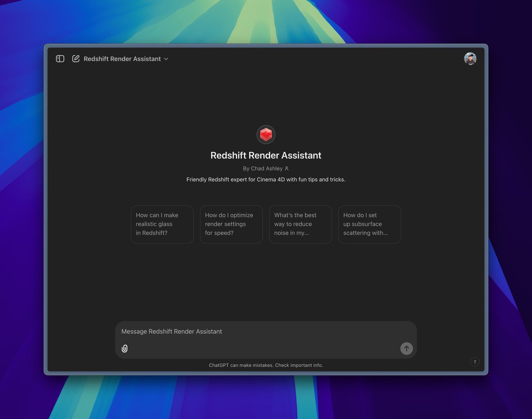Choose 'How do I optimize render settings' prompt

point(231,224)
